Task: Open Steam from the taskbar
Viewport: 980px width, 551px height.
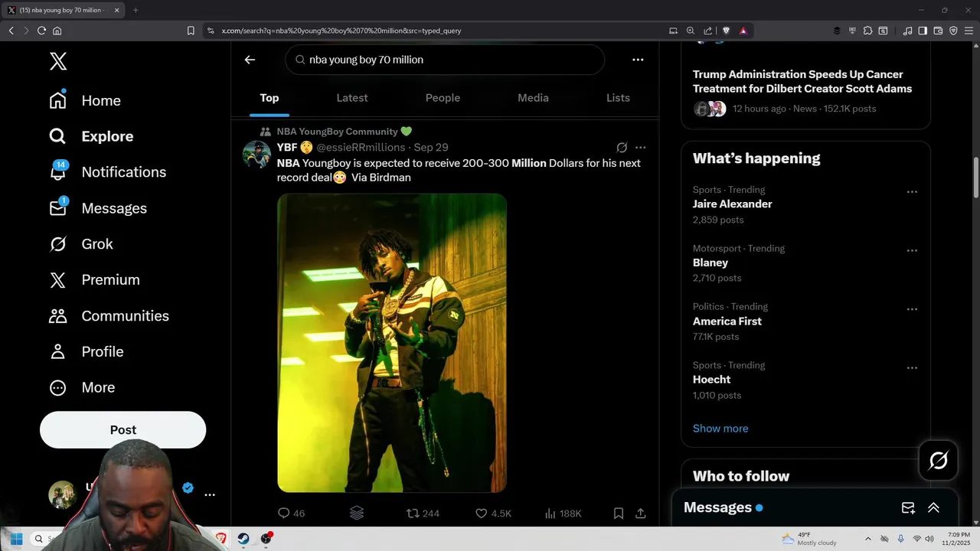Action: pos(243,539)
